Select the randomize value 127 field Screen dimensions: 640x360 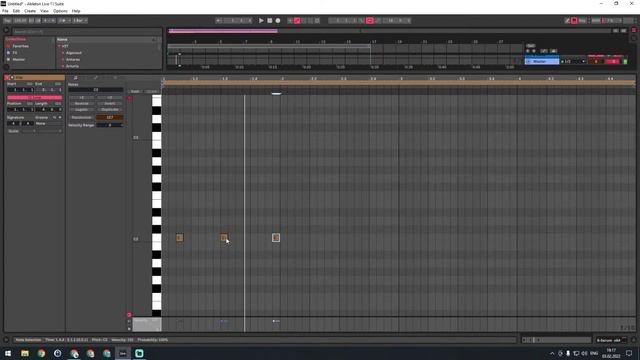tap(109, 118)
